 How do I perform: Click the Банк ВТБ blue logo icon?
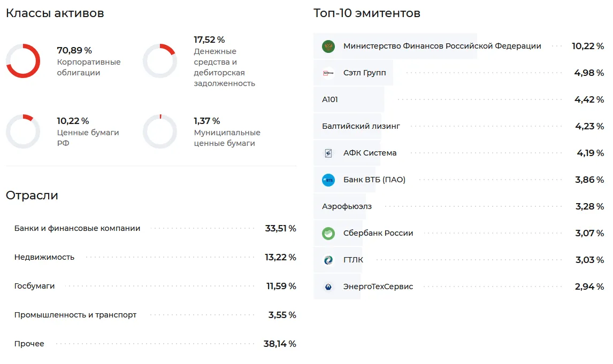(328, 180)
